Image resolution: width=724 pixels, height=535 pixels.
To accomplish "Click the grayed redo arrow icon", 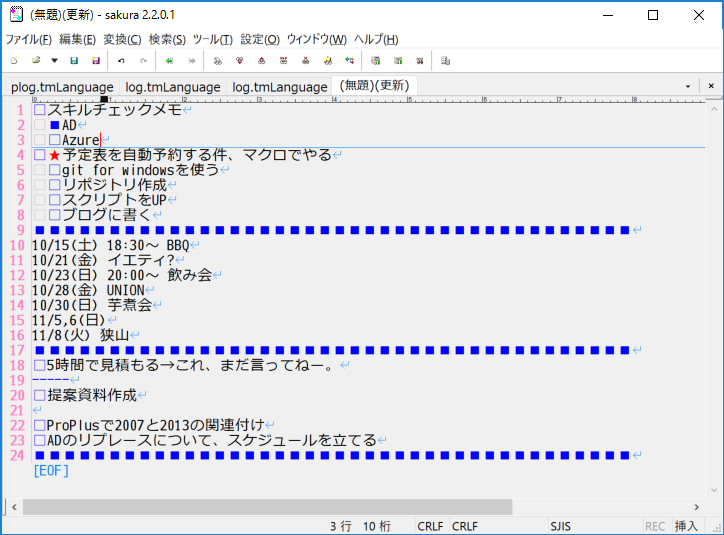I will [143, 60].
